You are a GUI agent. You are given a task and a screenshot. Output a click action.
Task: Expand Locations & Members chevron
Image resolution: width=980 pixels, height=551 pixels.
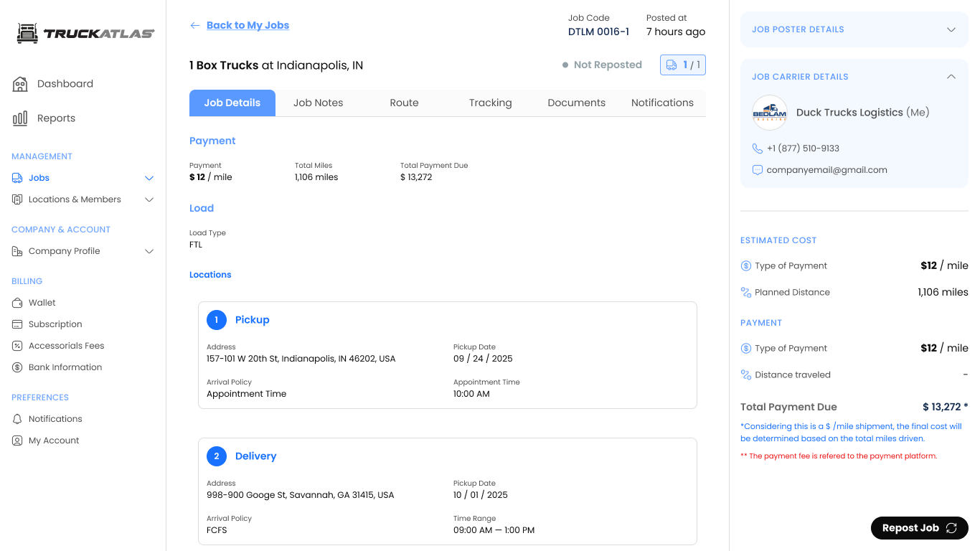[149, 199]
